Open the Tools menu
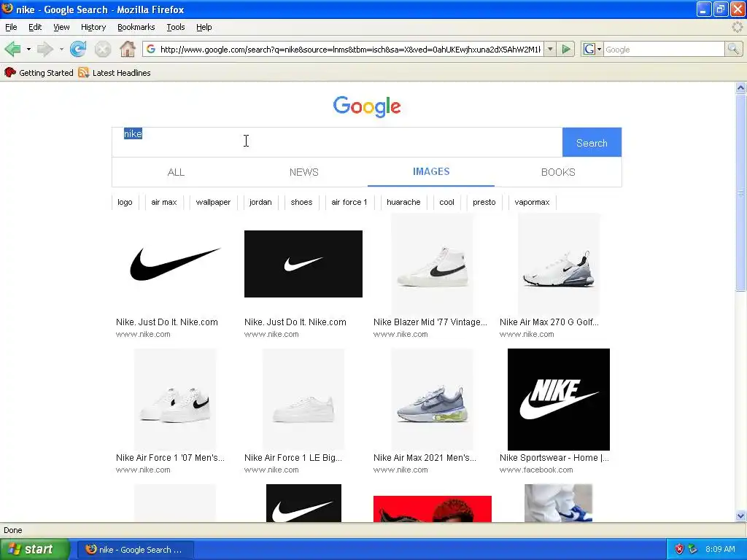This screenshot has width=747, height=560. click(x=176, y=27)
